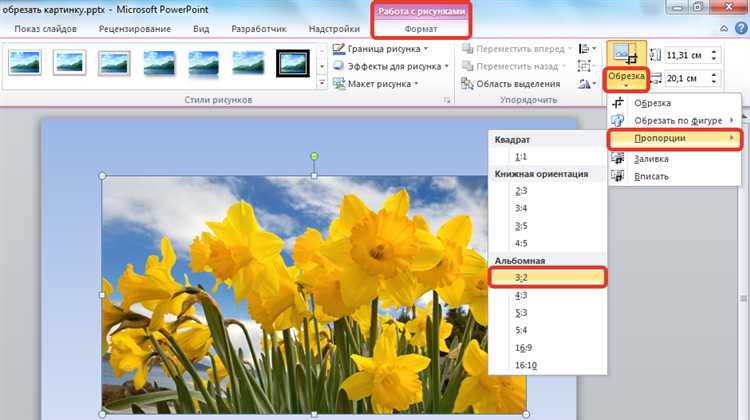This screenshot has height=420, width=750.
Task: Open the Рецензирование ribbon tab
Action: click(135, 29)
